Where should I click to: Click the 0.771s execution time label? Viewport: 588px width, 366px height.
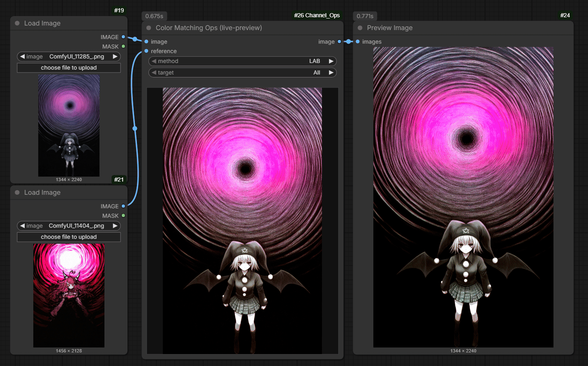365,16
